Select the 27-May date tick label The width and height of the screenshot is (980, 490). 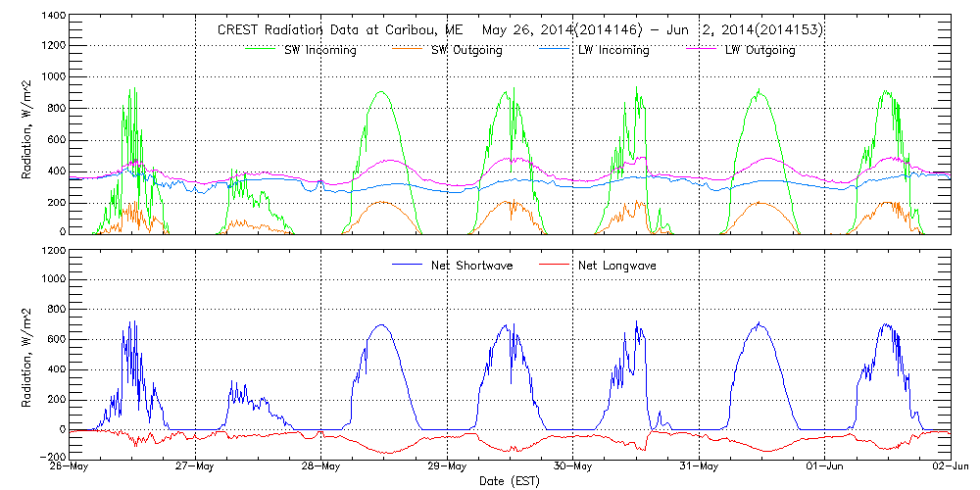click(196, 468)
